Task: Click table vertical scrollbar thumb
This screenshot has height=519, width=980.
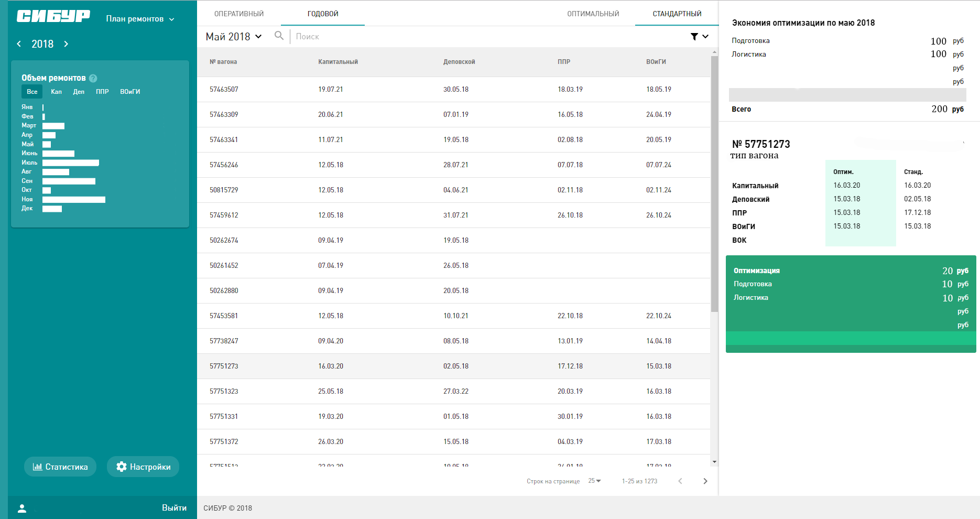Action: tap(714, 184)
